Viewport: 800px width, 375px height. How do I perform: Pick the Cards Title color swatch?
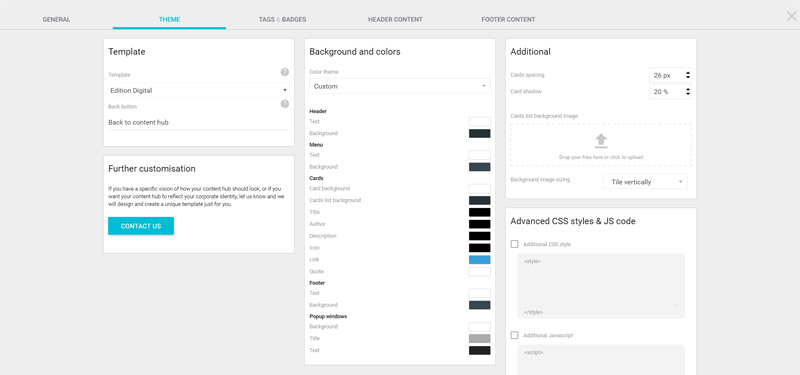click(x=480, y=212)
